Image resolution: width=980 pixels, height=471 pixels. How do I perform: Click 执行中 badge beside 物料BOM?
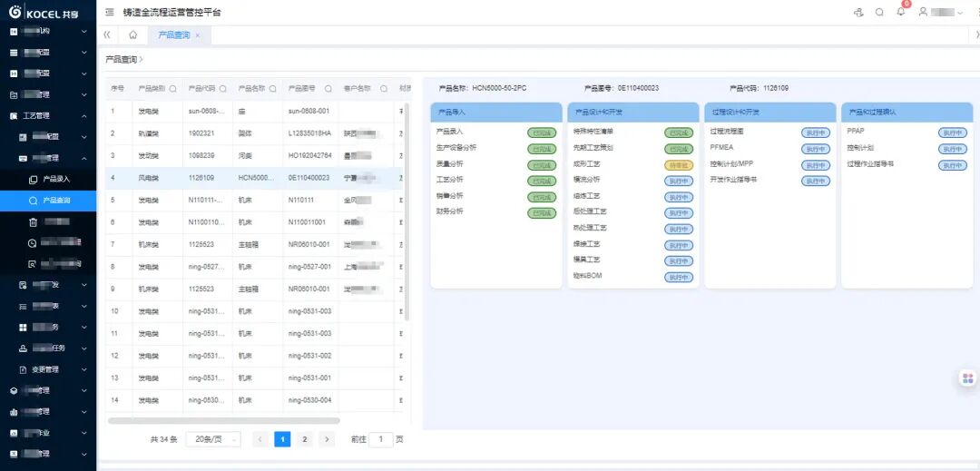point(678,277)
